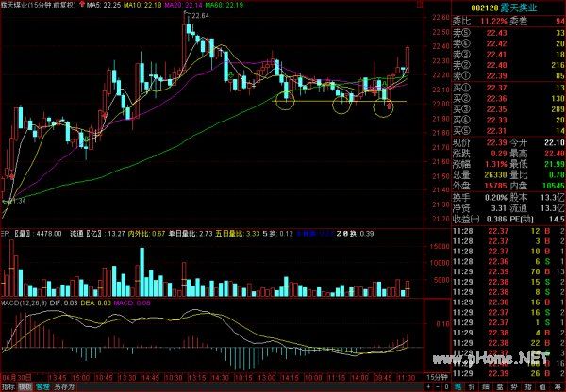Click 另存为 to save layout as

(64, 387)
